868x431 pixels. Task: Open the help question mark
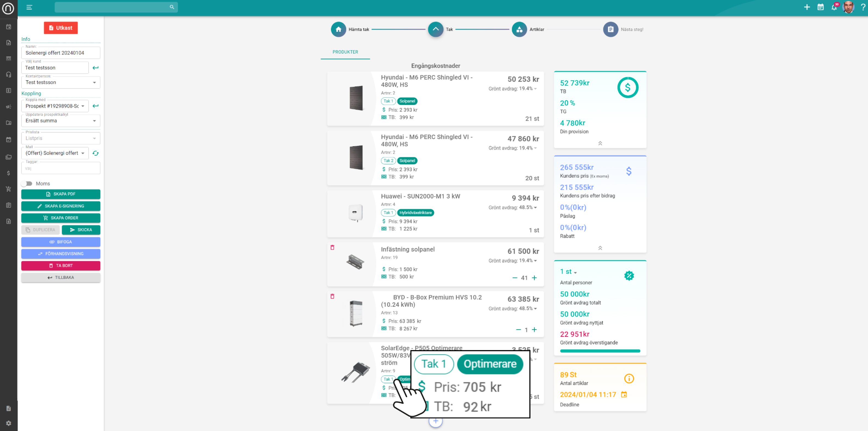(x=863, y=7)
